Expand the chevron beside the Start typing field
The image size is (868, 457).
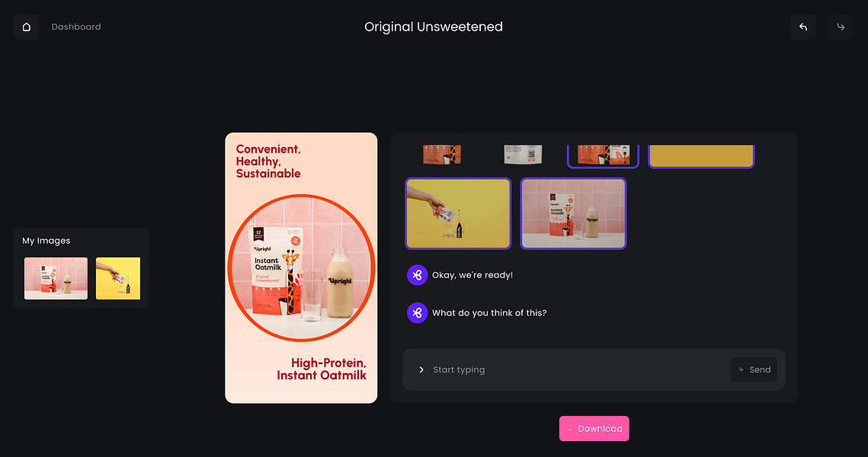(421, 369)
